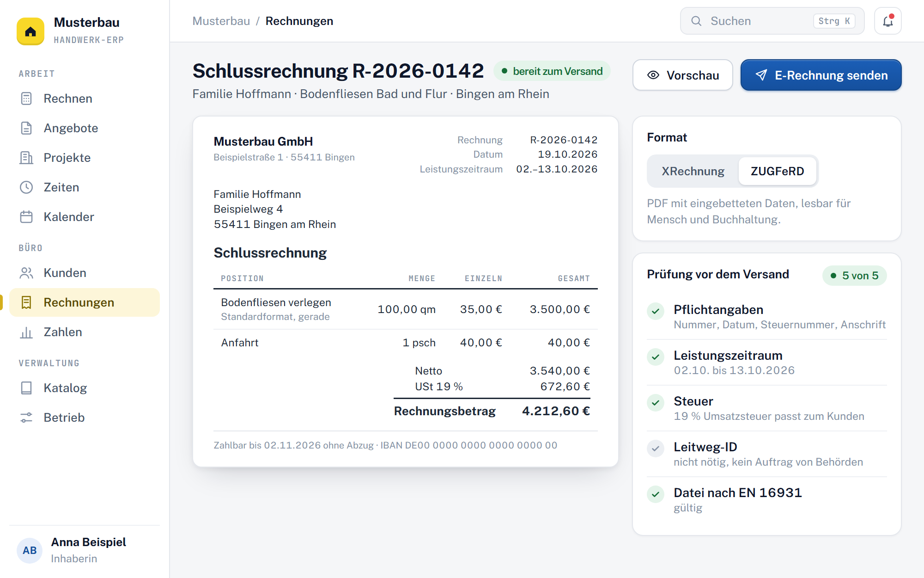Click the Kunden people icon
This screenshot has width=924, height=578.
coord(26,273)
